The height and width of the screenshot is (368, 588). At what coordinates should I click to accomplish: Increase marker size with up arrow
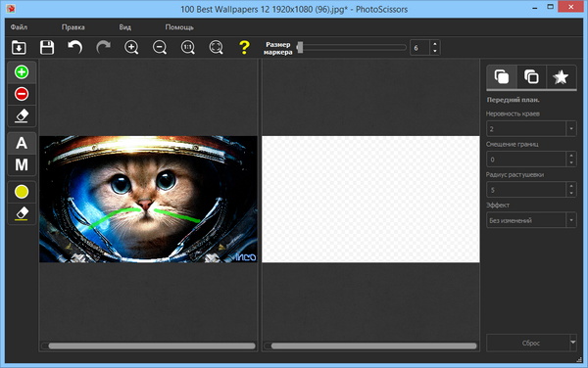click(435, 44)
